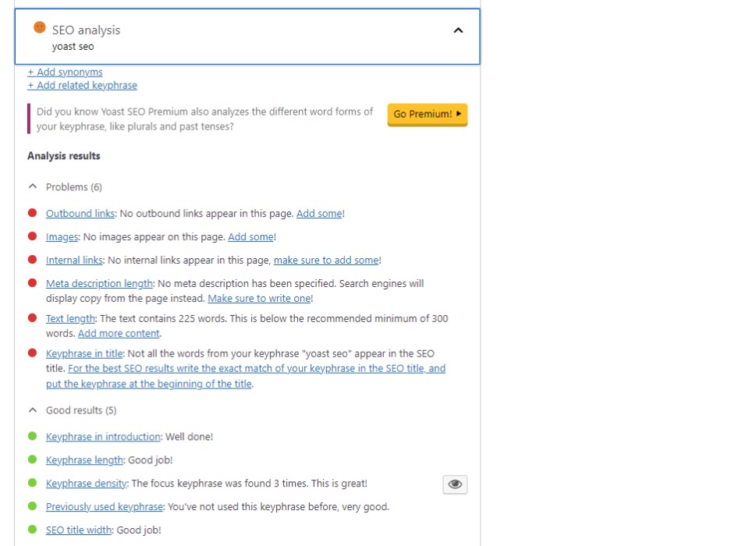Click the Add more content link
Image resolution: width=756 pixels, height=546 pixels.
point(119,333)
